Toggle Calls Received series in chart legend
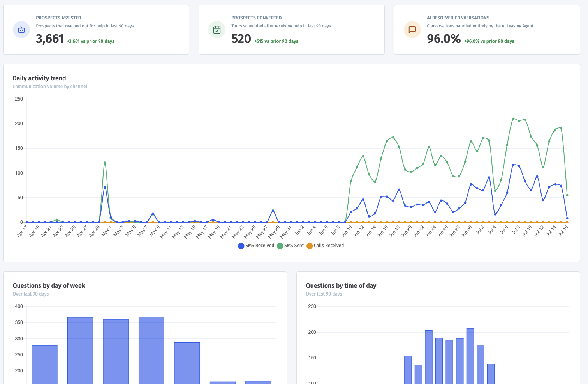 tap(326, 246)
